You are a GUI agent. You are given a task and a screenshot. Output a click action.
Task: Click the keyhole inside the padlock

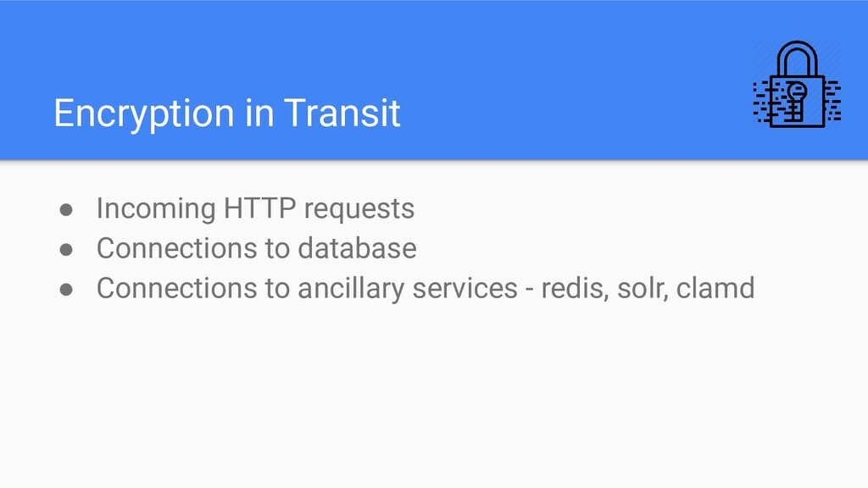[797, 101]
